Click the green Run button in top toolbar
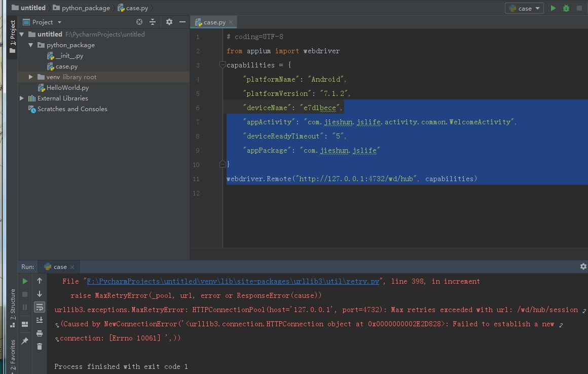Image resolution: width=588 pixels, height=374 pixels. coord(553,8)
